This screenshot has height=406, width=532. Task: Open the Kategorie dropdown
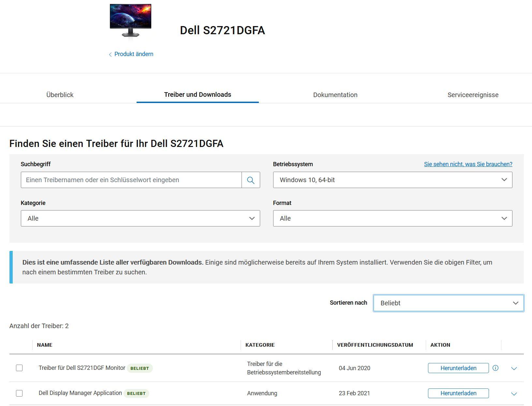[x=140, y=218]
